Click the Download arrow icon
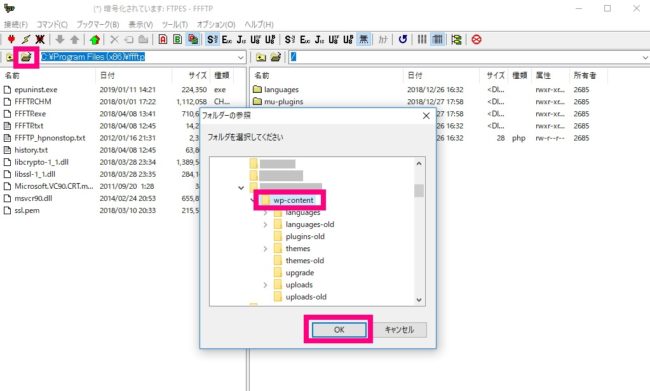650x391 pixels. [x=60, y=39]
